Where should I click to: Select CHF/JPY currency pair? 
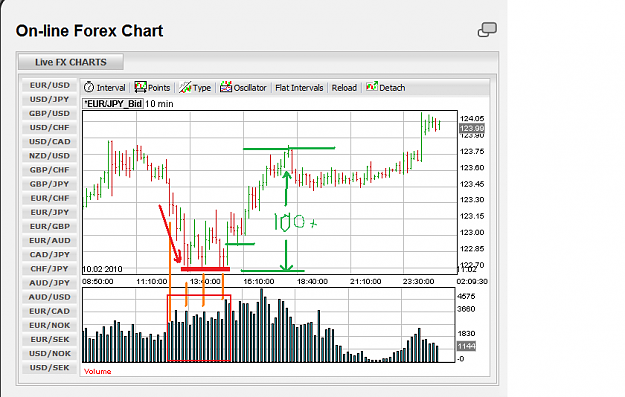pos(49,269)
